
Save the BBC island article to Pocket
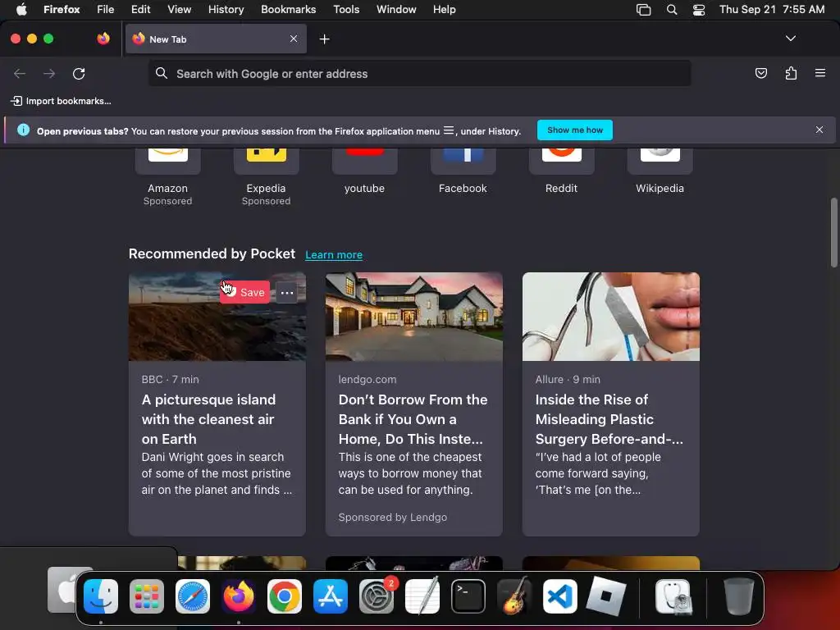244,292
